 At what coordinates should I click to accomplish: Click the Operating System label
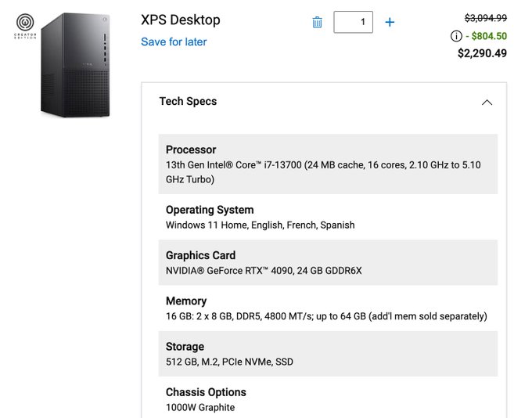pyautogui.click(x=210, y=210)
